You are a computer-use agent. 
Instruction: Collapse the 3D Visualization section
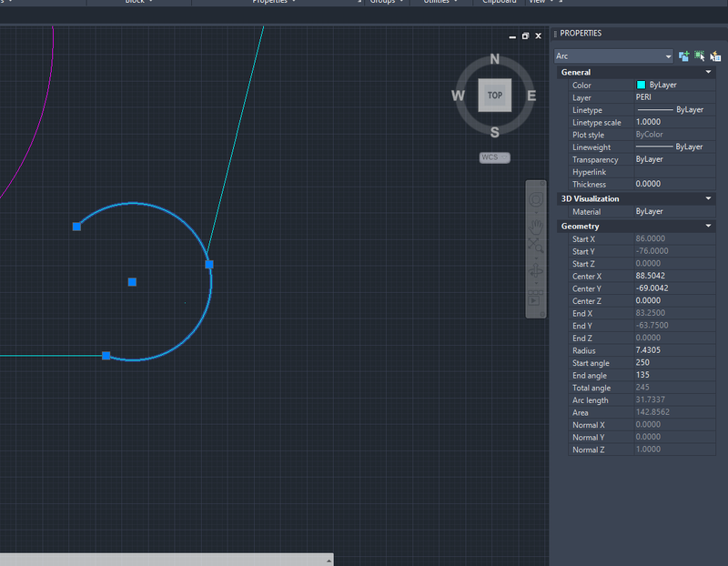(708, 198)
